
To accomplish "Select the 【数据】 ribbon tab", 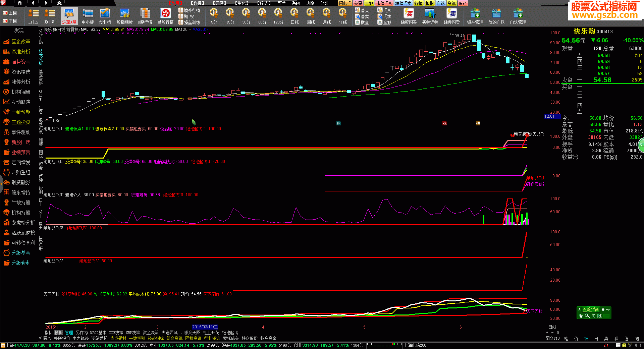I will (198, 3).
